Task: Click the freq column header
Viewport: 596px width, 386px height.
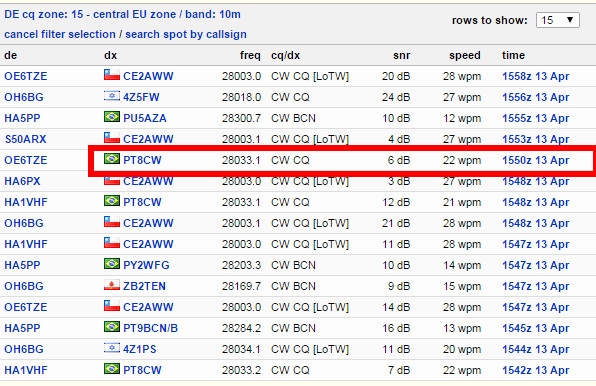Action: click(x=250, y=55)
